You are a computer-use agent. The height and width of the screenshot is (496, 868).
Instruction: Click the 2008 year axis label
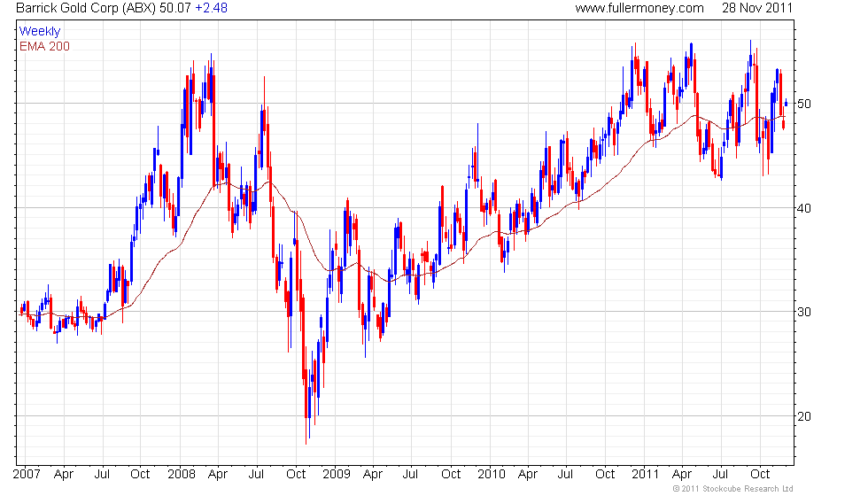[182, 475]
